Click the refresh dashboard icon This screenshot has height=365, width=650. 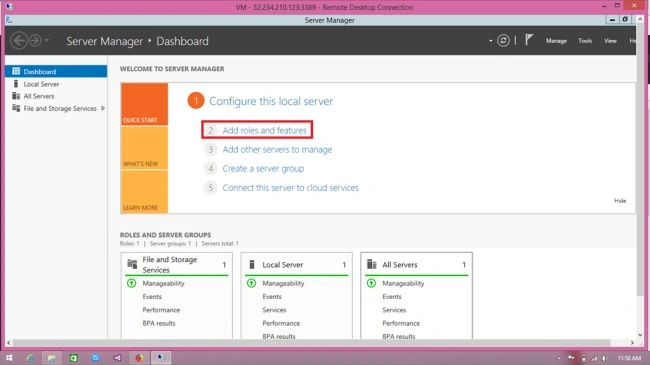pos(503,41)
